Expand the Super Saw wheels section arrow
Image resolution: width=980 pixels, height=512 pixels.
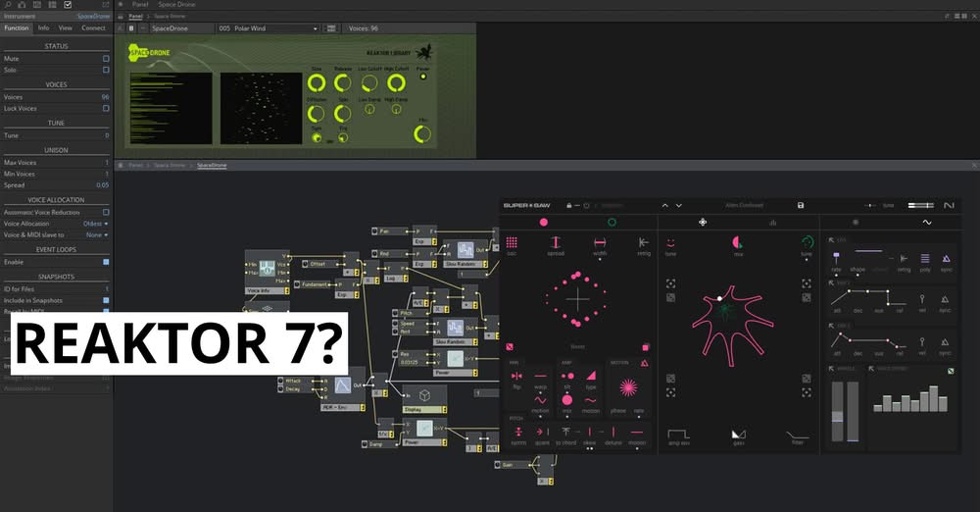[831, 369]
